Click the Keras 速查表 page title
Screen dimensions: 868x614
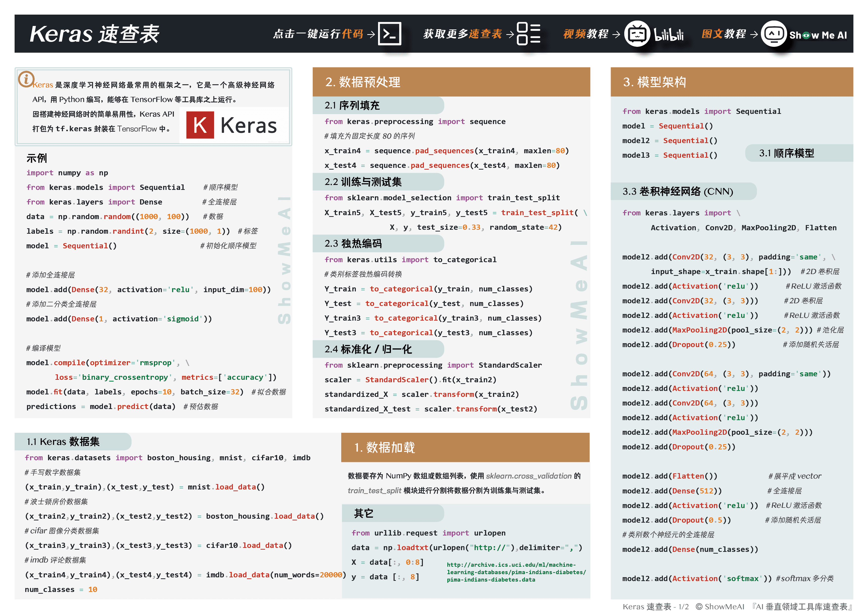[95, 34]
